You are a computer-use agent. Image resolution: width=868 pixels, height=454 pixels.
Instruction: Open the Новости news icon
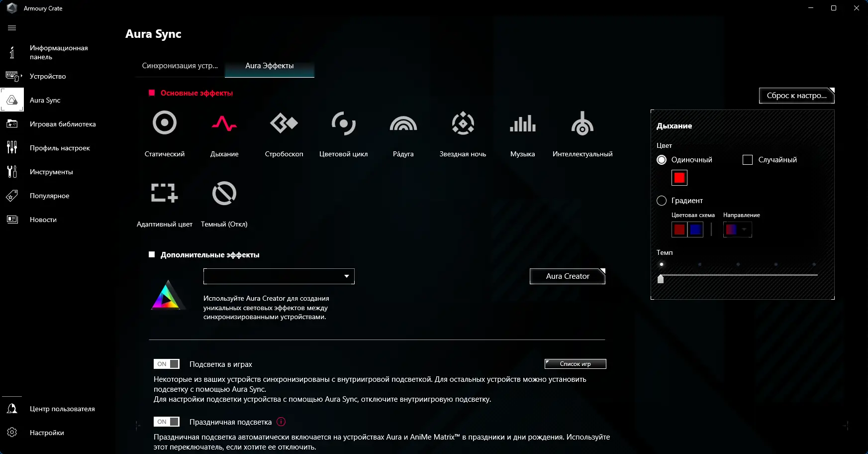[x=12, y=220]
